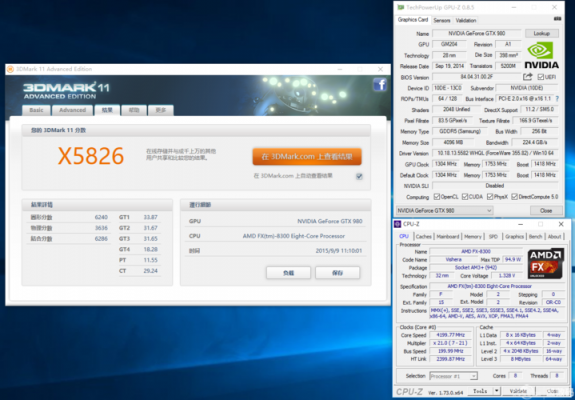The width and height of the screenshot is (575, 400).
Task: Select the 结果 tab in 3DMark 11
Action: pyautogui.click(x=107, y=110)
